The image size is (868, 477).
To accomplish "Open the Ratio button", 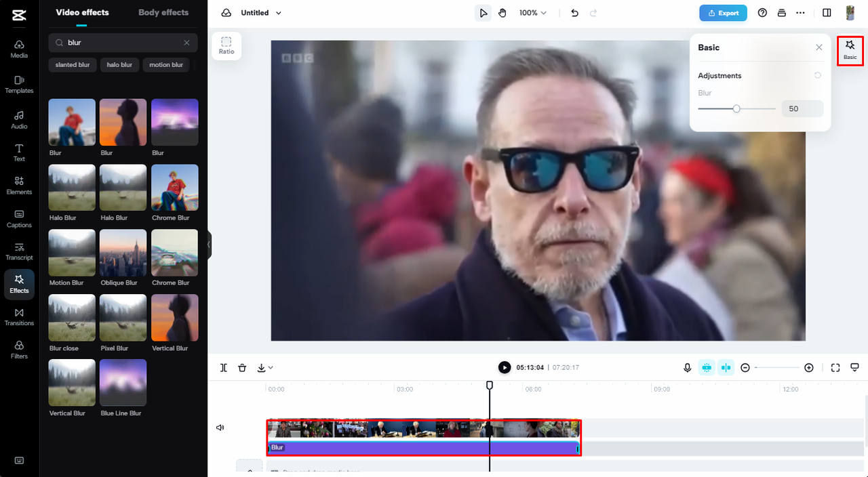I will click(226, 46).
